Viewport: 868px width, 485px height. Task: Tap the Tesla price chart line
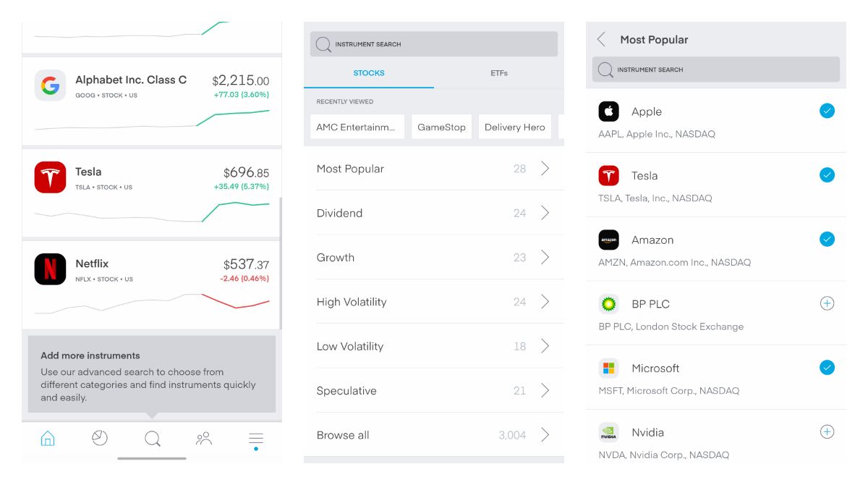click(152, 213)
